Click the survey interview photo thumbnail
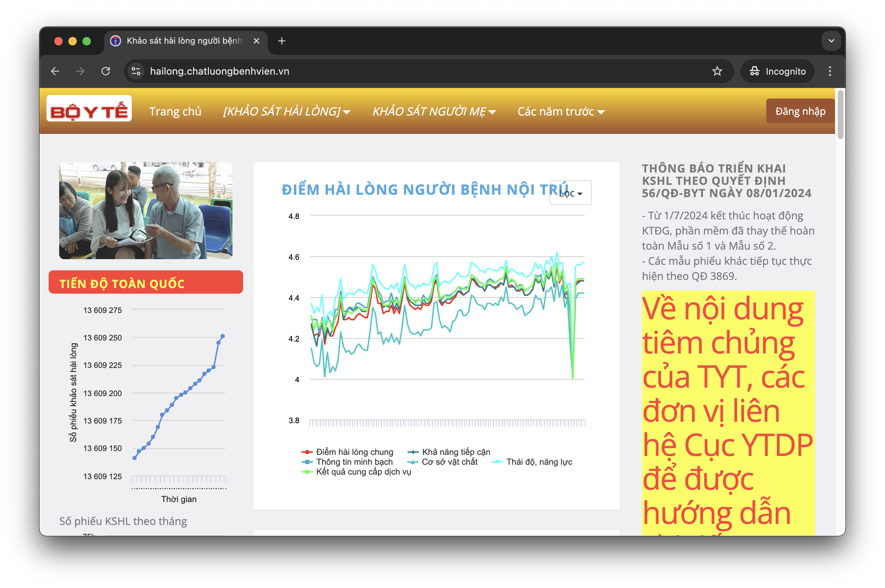The image size is (885, 588). 146,211
